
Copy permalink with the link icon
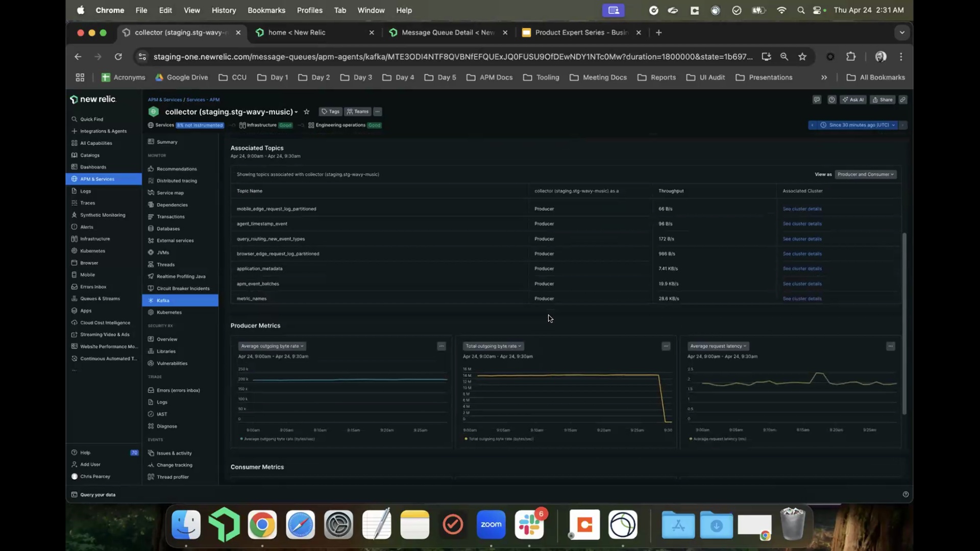coord(903,100)
